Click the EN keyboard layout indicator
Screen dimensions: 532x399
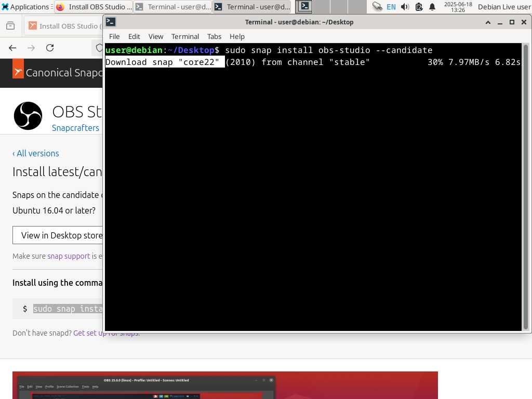pyautogui.click(x=391, y=7)
